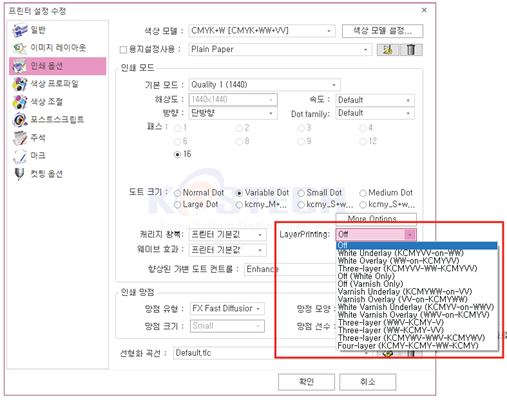Click the 향상된 가변 도트 컨트롤 Enhance field
The height and width of the screenshot is (402, 507).
[x=290, y=269]
